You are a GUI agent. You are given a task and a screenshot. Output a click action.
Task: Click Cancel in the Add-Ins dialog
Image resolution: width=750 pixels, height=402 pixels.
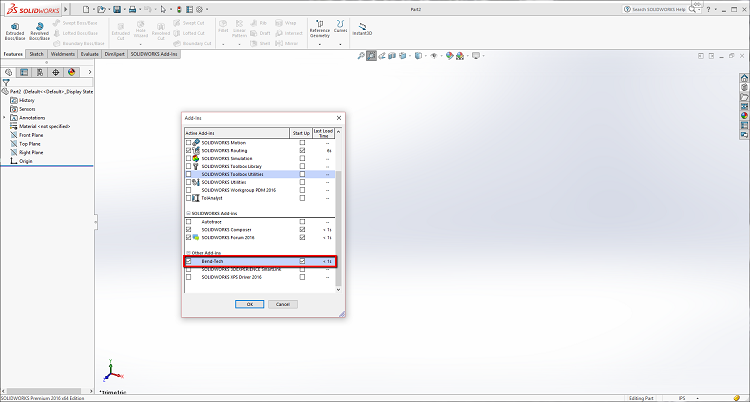[283, 304]
